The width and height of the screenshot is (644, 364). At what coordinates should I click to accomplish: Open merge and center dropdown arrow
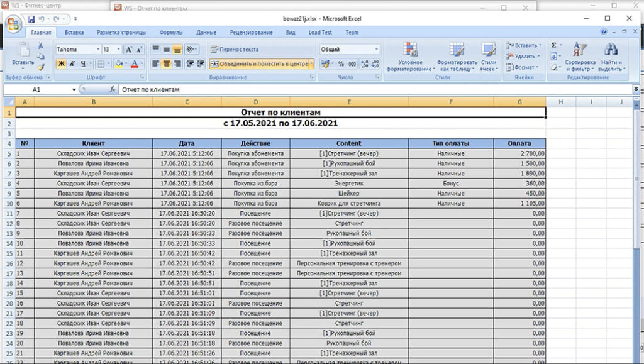pyautogui.click(x=311, y=63)
